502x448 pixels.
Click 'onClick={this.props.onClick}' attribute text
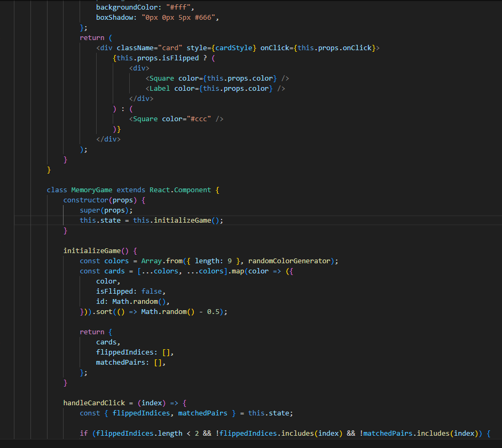318,48
